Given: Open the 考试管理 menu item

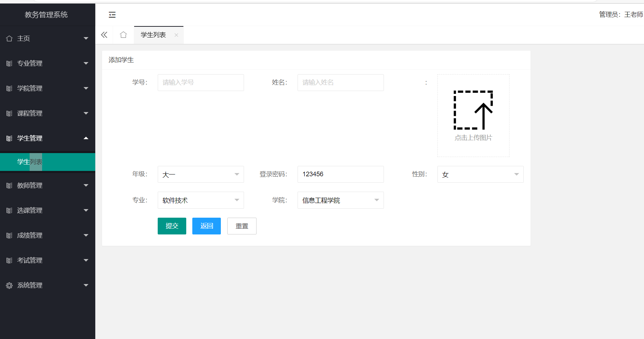Looking at the screenshot, I should point(47,260).
